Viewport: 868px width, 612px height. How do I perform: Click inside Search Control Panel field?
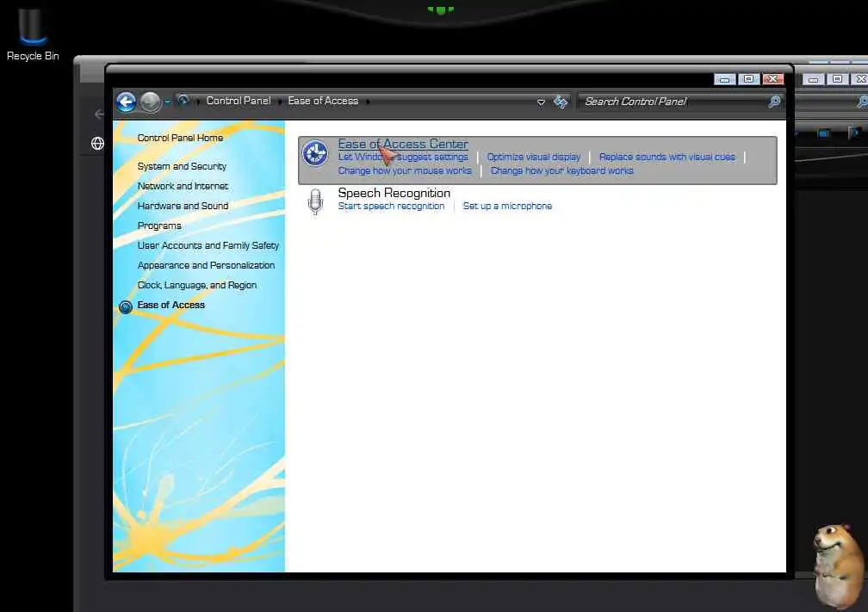tap(673, 102)
